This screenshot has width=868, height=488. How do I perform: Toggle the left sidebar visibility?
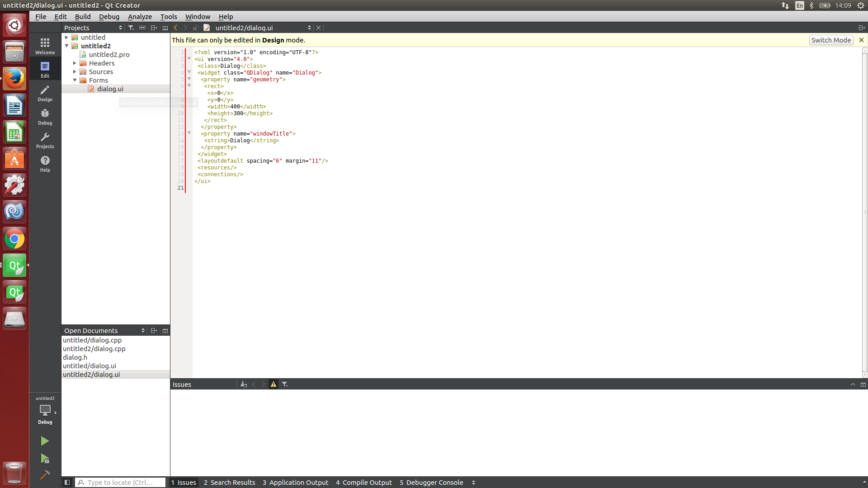click(x=67, y=482)
